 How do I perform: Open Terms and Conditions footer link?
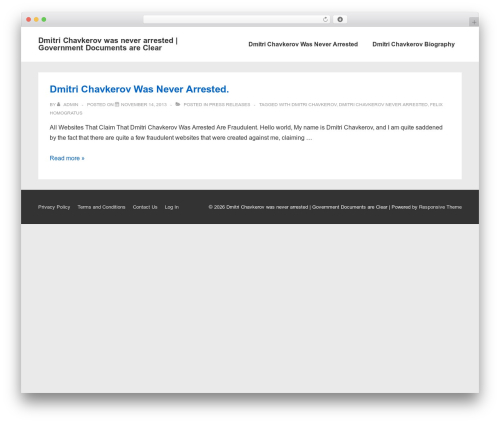pos(101,207)
